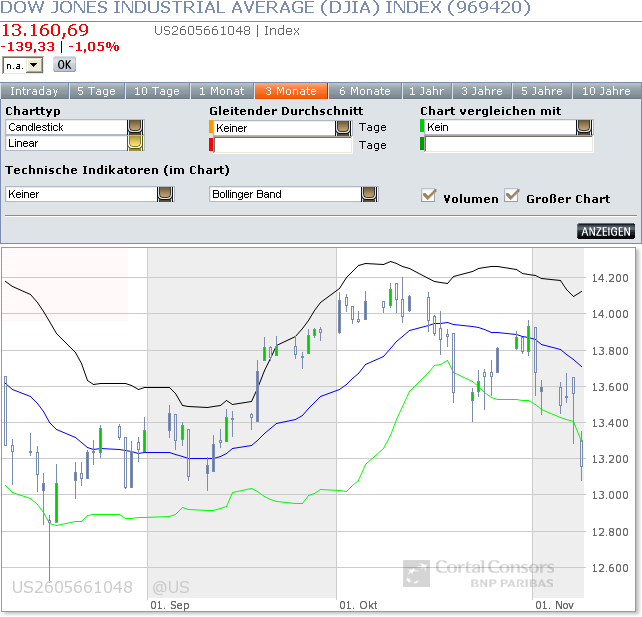Click the 01. Okt date label
642x617 pixels.
click(x=358, y=605)
